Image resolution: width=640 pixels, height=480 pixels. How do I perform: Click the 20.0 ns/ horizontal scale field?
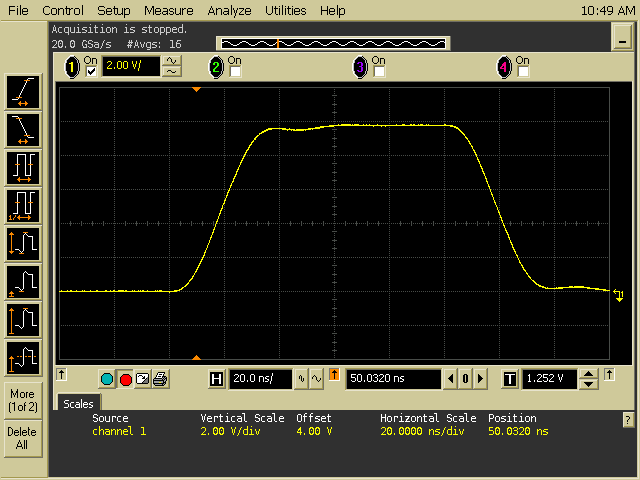[260, 379]
